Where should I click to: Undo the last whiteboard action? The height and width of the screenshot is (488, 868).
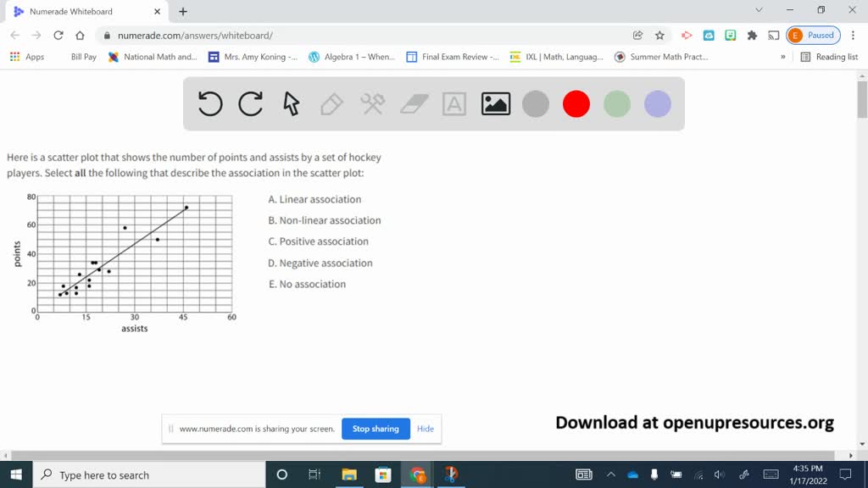[210, 103]
